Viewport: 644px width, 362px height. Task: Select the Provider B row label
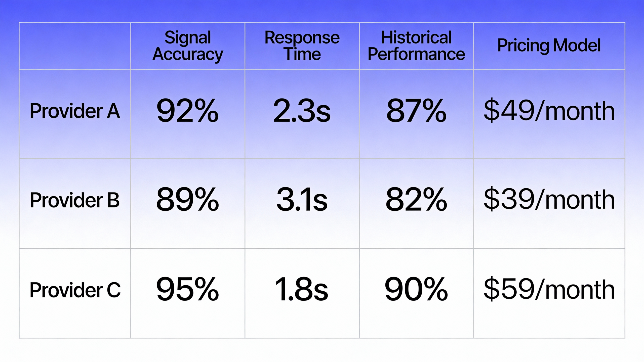coord(75,200)
